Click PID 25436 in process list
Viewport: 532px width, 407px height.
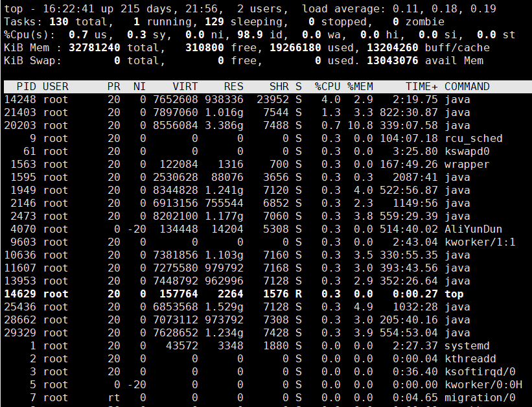coord(19,307)
